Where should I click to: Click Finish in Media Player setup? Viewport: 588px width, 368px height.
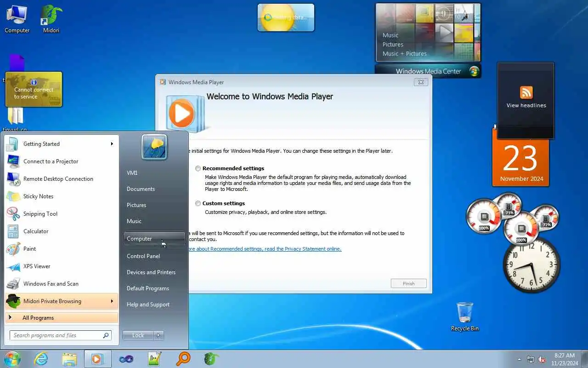[408, 283]
